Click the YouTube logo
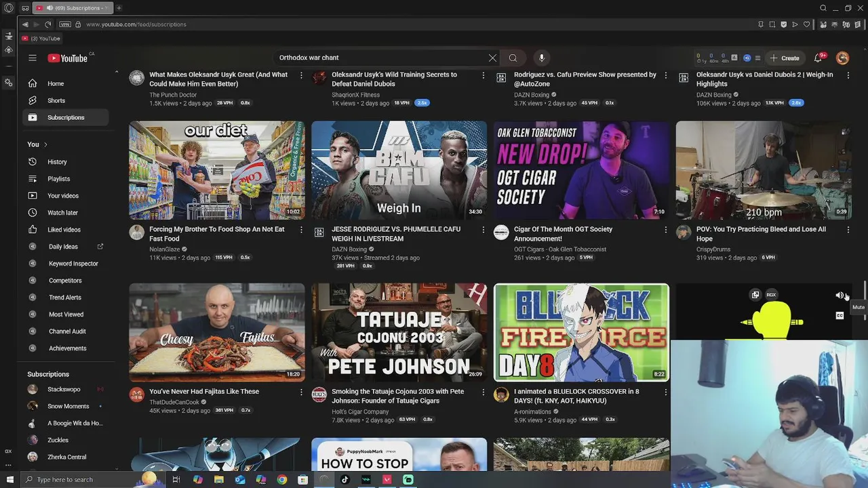 pos(68,58)
